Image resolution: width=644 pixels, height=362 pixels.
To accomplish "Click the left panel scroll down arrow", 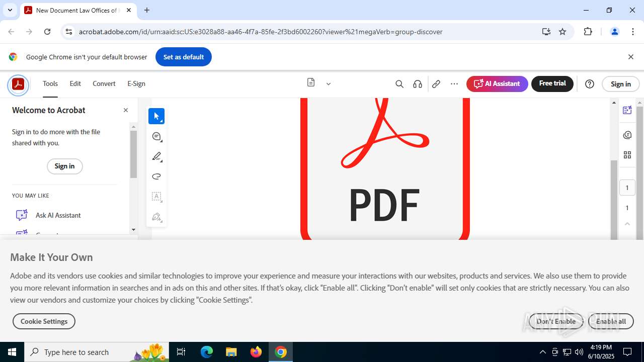I will [x=133, y=230].
